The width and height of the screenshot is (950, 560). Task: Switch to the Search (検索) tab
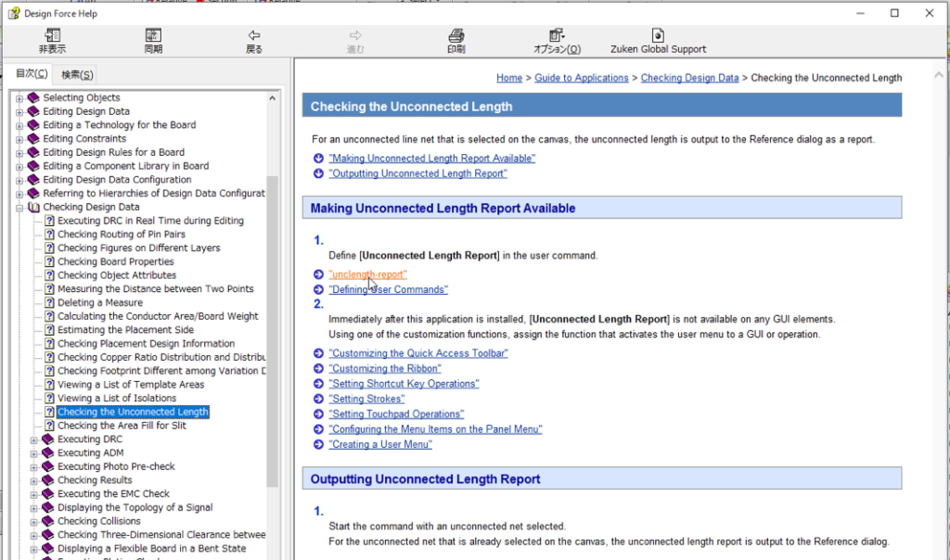(77, 75)
